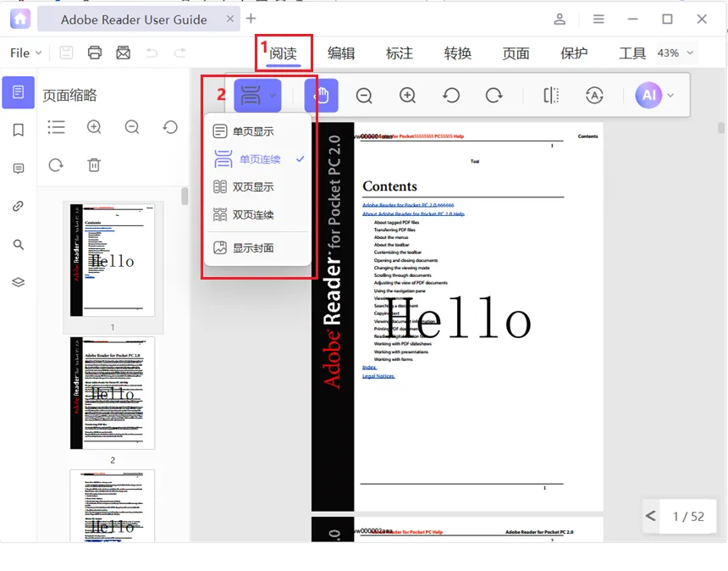Switch to the 标注 tab

point(400,53)
